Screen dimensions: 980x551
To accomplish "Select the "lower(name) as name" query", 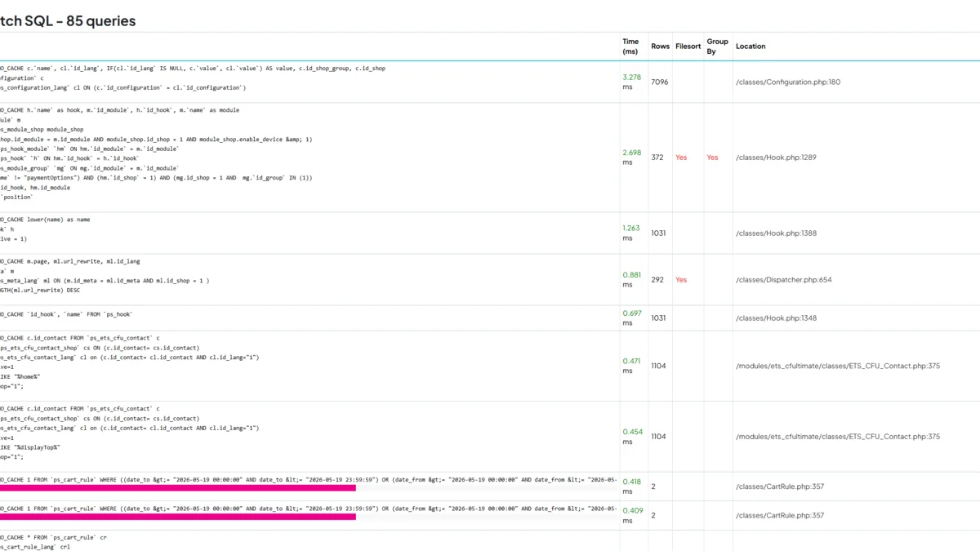I will (45, 220).
